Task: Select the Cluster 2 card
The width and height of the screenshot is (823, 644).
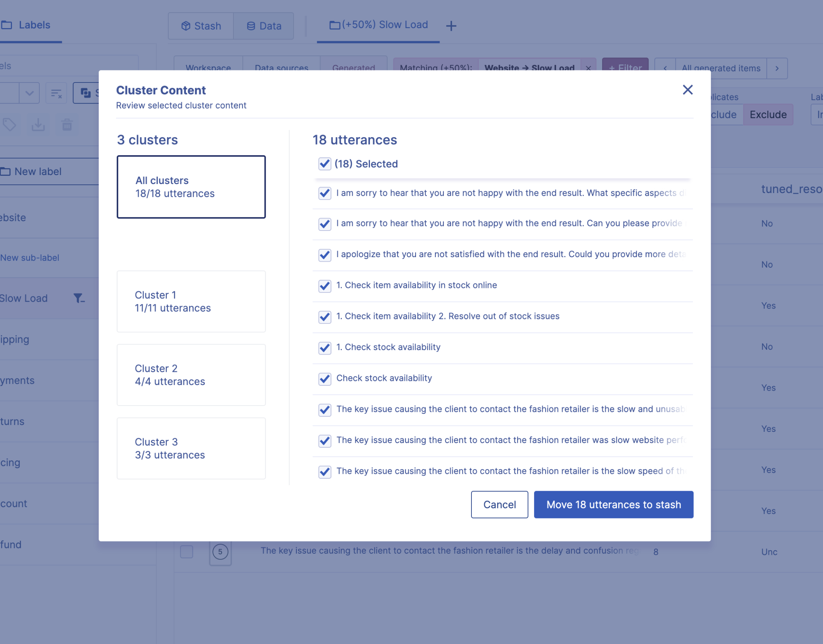Action: pyautogui.click(x=191, y=375)
